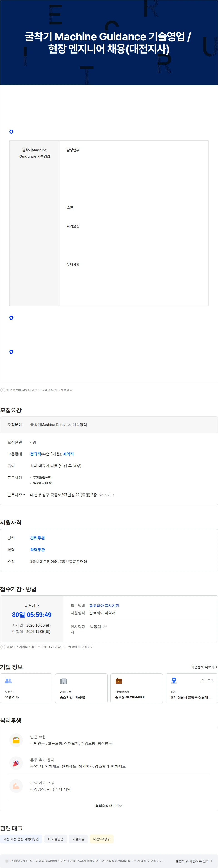Click the 국민연금 benefits list text
This screenshot has height=868, width=218.
tap(71, 743)
